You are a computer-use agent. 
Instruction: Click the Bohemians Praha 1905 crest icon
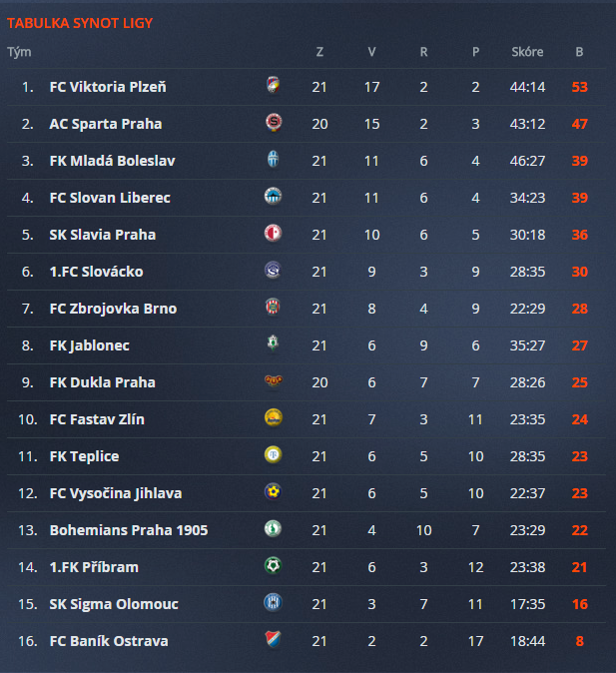(274, 530)
